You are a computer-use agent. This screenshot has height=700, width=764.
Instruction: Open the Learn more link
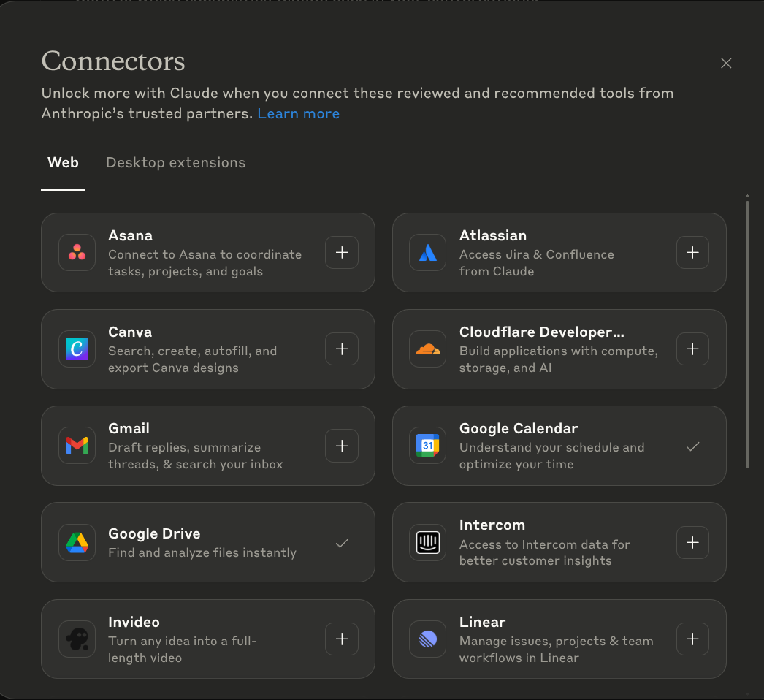298,114
